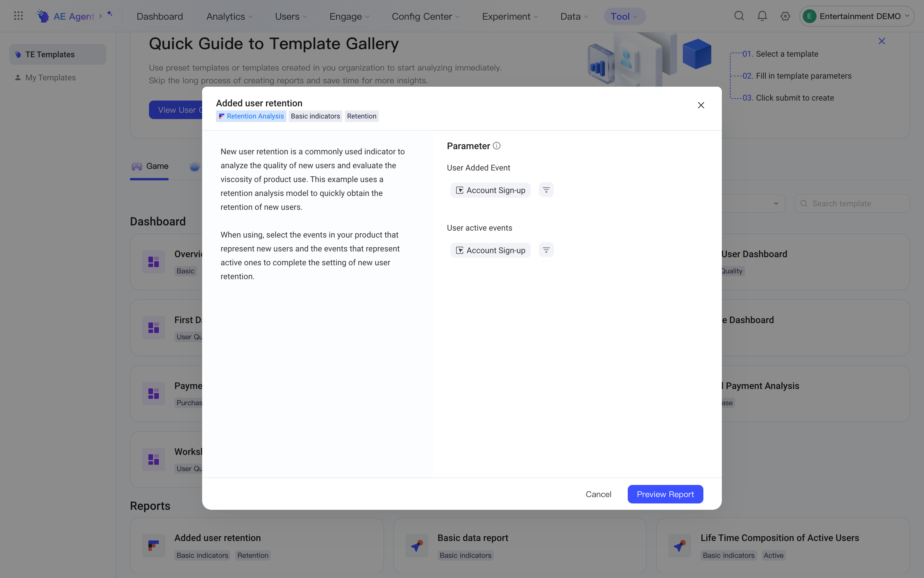Click Cancel in the dialog

[598, 494]
